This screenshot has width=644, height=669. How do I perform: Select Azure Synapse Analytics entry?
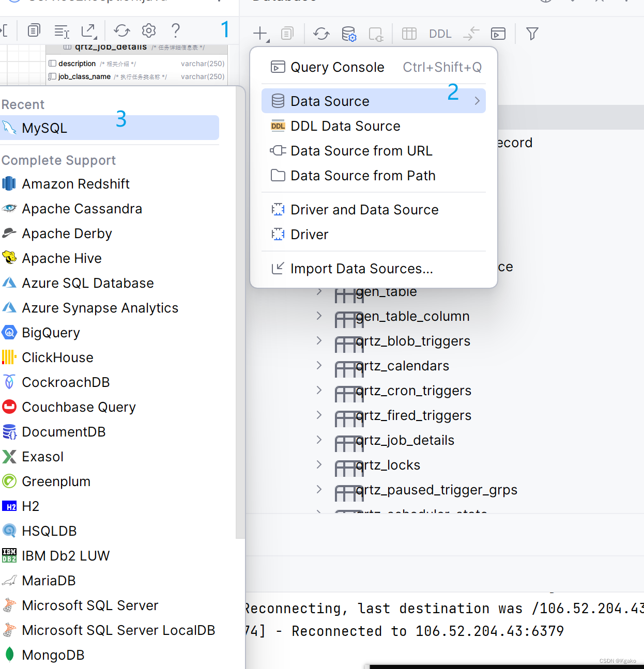coord(109,308)
